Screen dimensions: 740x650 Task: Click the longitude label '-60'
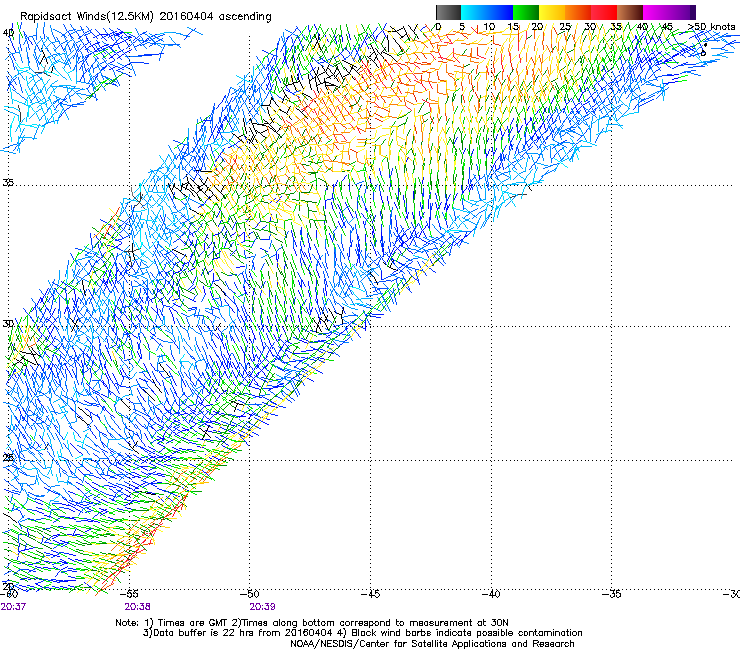(9, 594)
